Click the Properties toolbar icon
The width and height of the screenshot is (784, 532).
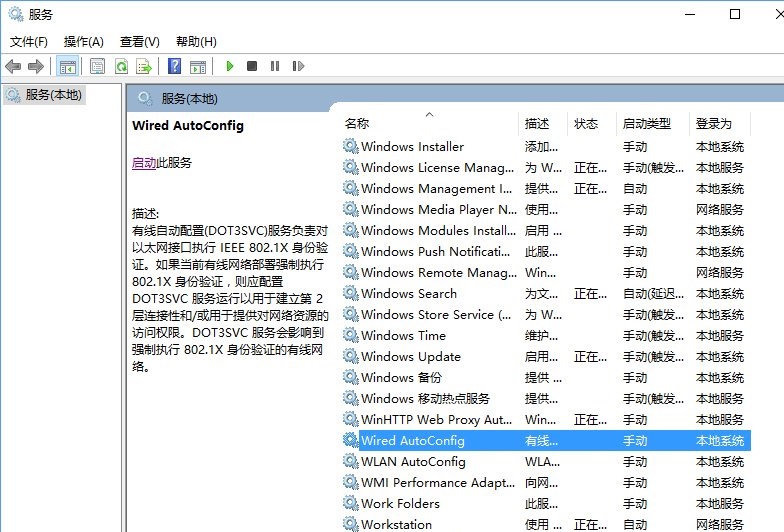97,66
